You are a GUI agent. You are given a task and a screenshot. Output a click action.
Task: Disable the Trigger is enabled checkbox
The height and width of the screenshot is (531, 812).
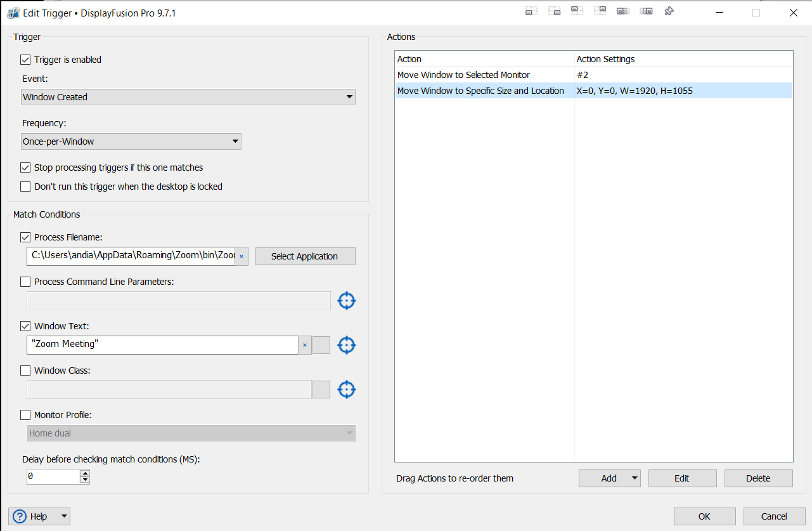pos(25,60)
